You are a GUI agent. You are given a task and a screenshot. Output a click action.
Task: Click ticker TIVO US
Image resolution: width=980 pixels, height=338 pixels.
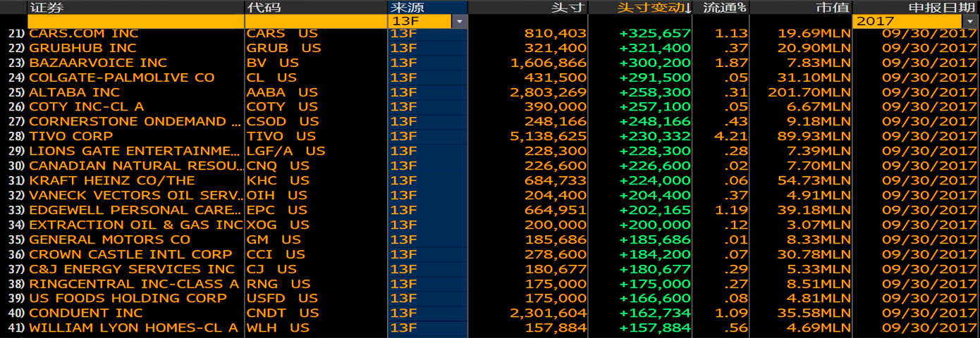click(281, 136)
